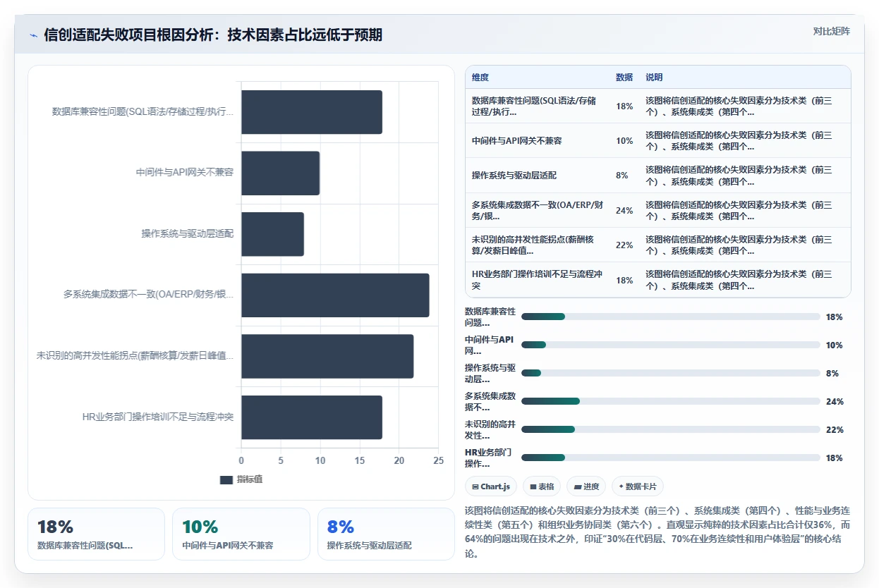Click 24% beside the 多系统集成 progress bar
Image resolution: width=879 pixels, height=588 pixels.
point(835,401)
